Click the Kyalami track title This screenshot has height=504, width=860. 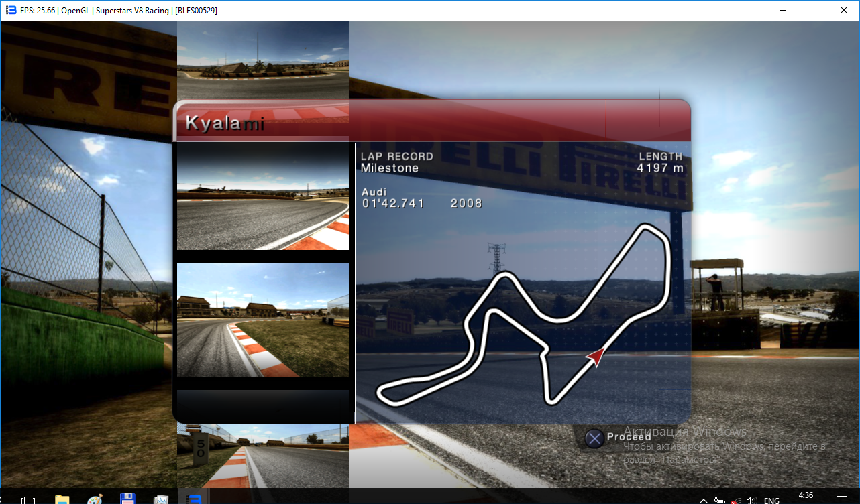(x=225, y=123)
